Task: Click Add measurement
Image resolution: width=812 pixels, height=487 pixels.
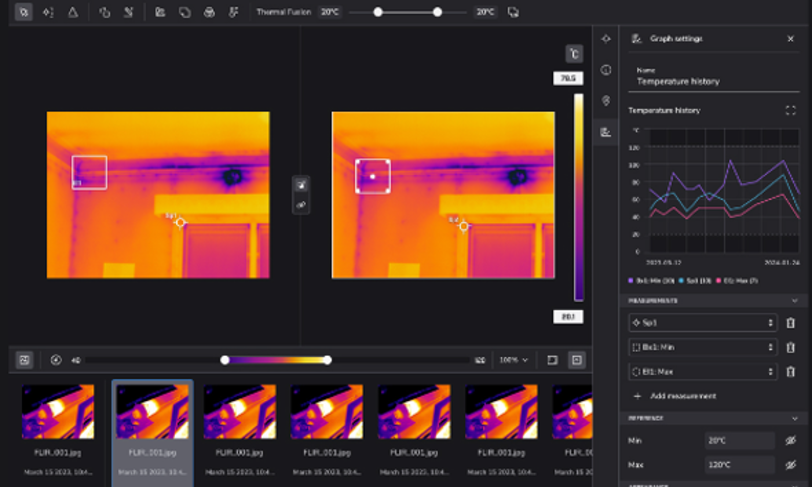Action: [683, 396]
